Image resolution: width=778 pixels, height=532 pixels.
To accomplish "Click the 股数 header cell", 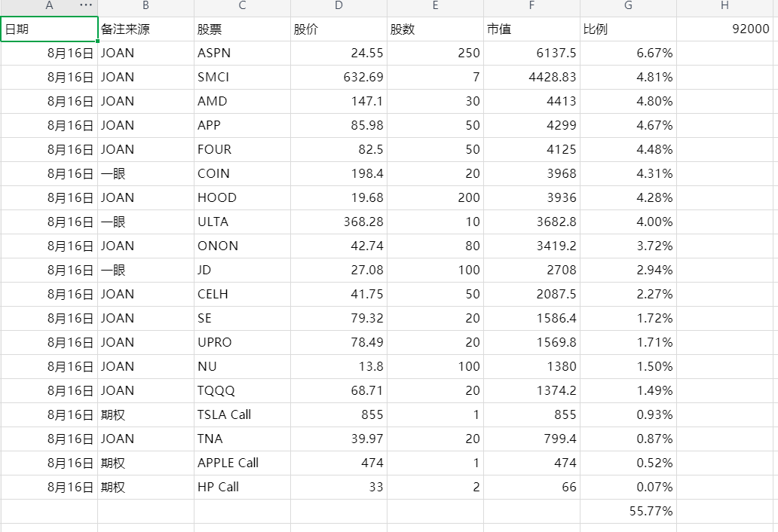I will (435, 29).
